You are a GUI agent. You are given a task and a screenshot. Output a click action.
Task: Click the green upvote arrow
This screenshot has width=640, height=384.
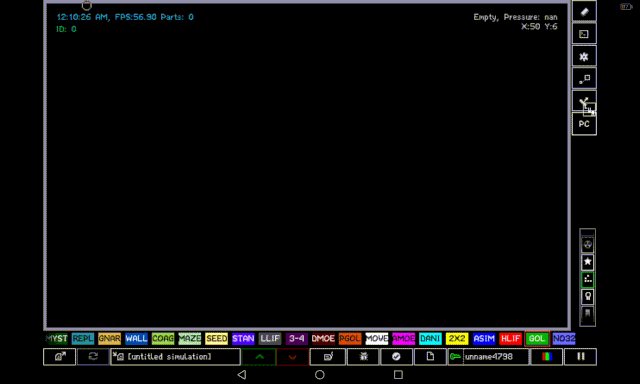[259, 357]
